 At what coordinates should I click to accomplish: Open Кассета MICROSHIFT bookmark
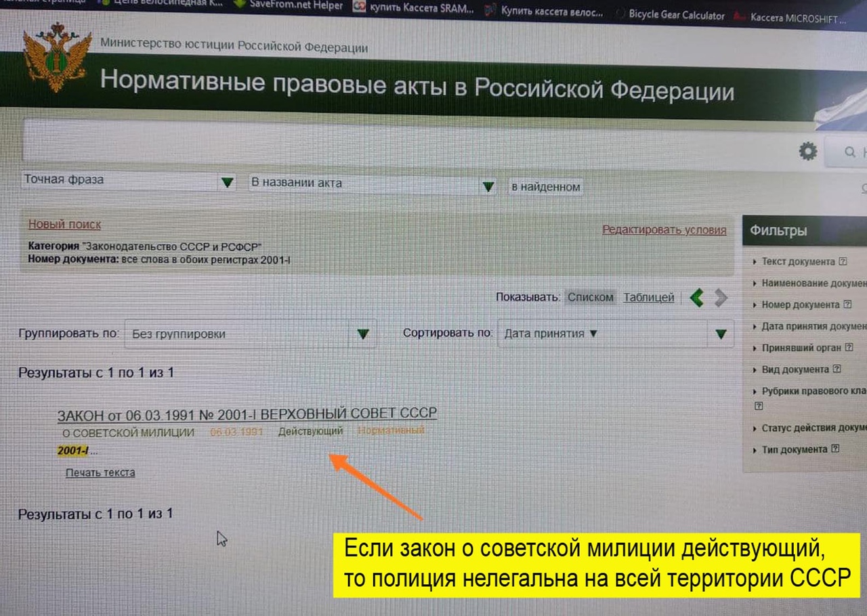[790, 18]
